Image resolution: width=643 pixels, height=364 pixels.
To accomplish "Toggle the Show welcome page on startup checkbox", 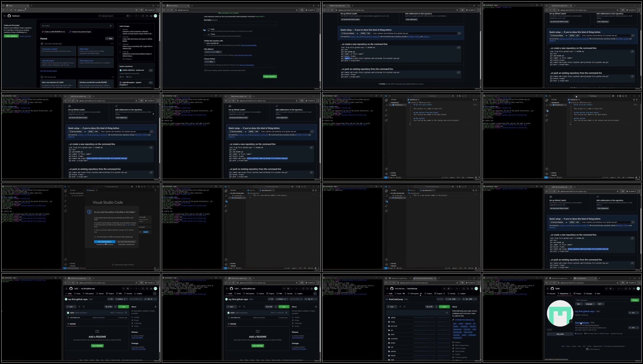I will pyautogui.click(x=113, y=265).
